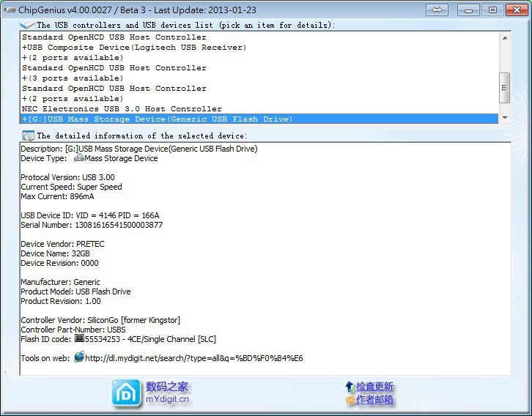The height and width of the screenshot is (416, 532).
Task: Click the USB devices list header icon
Action: (27, 25)
